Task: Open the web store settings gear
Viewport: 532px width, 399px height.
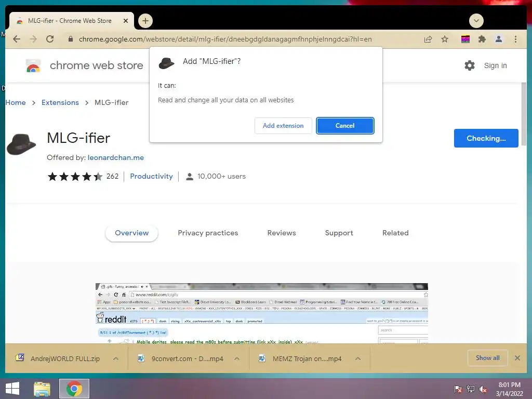Action: point(470,65)
